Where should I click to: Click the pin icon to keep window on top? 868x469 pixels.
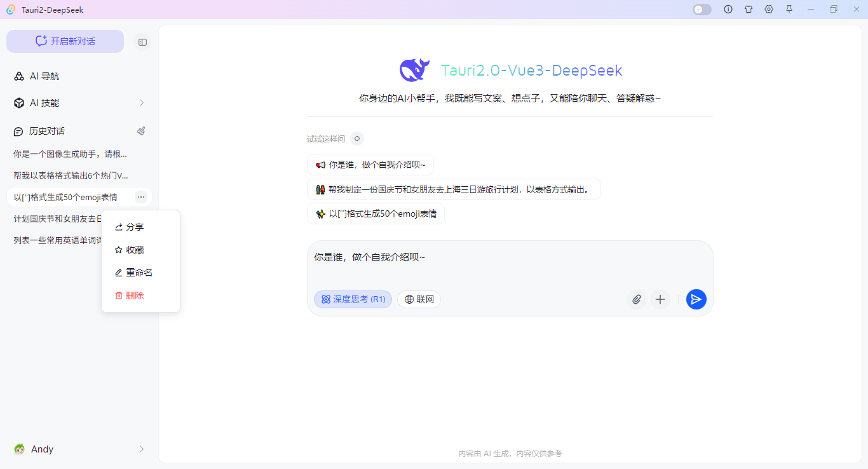[x=789, y=10]
